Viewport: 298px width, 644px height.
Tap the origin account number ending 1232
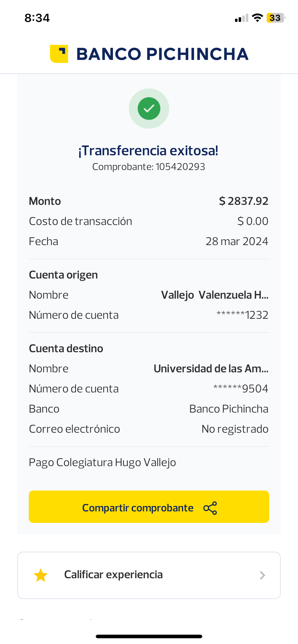click(242, 315)
